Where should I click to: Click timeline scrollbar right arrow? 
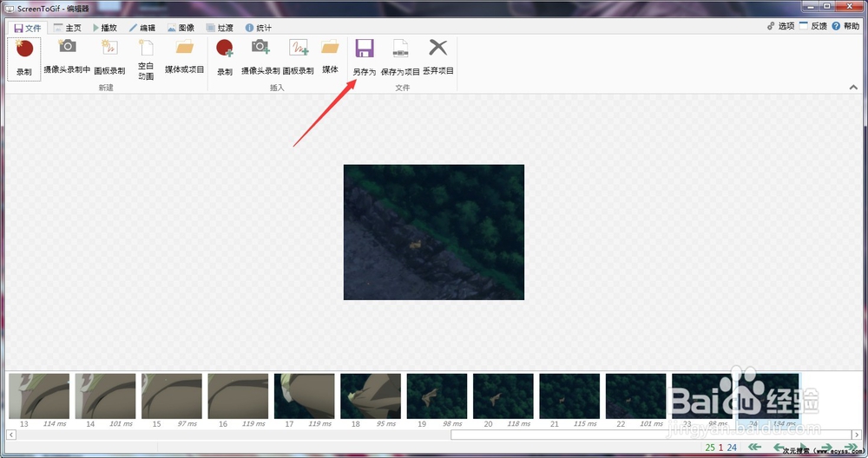coord(857,435)
